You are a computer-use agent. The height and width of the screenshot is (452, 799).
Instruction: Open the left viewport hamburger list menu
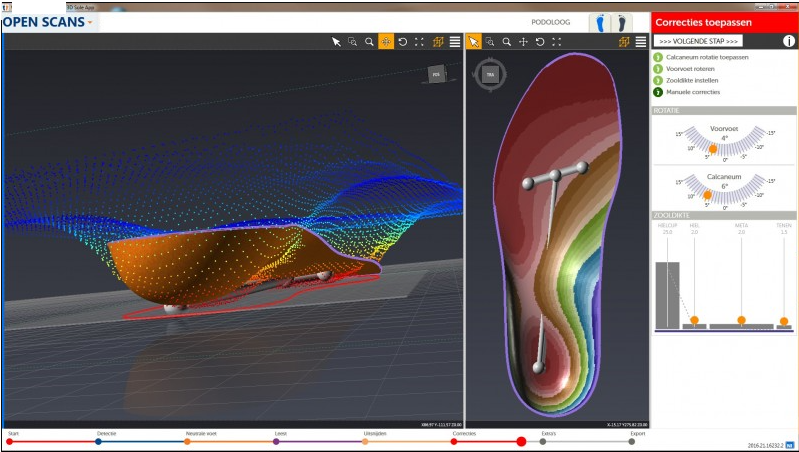tap(455, 42)
